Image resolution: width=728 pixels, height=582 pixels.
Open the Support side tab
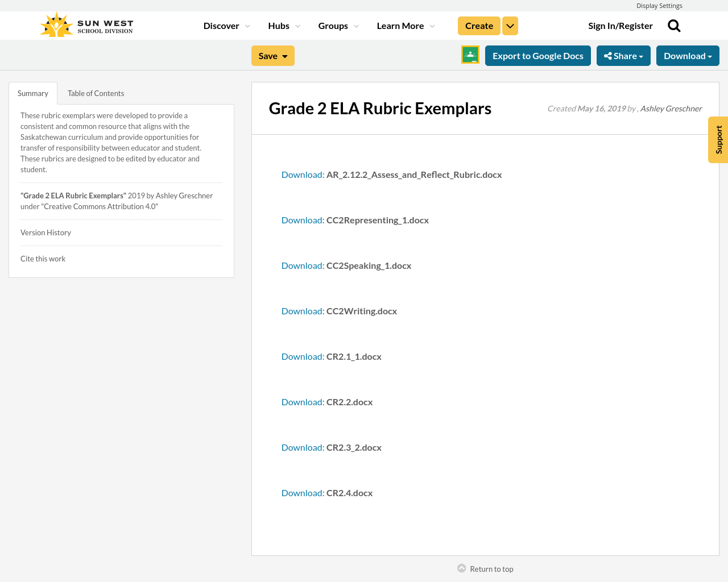[x=718, y=139]
